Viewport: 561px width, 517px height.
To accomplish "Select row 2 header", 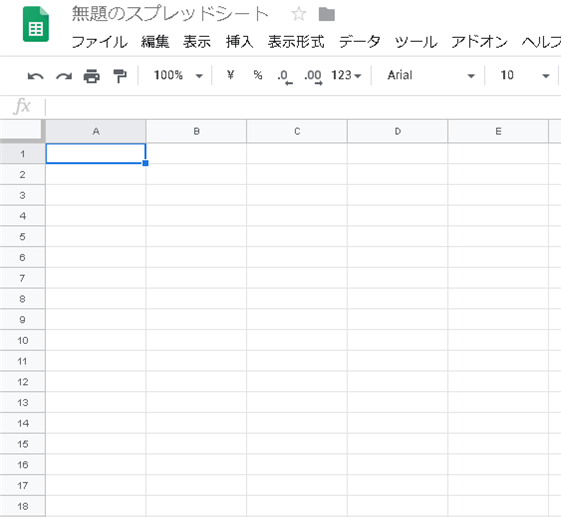I will point(23,175).
